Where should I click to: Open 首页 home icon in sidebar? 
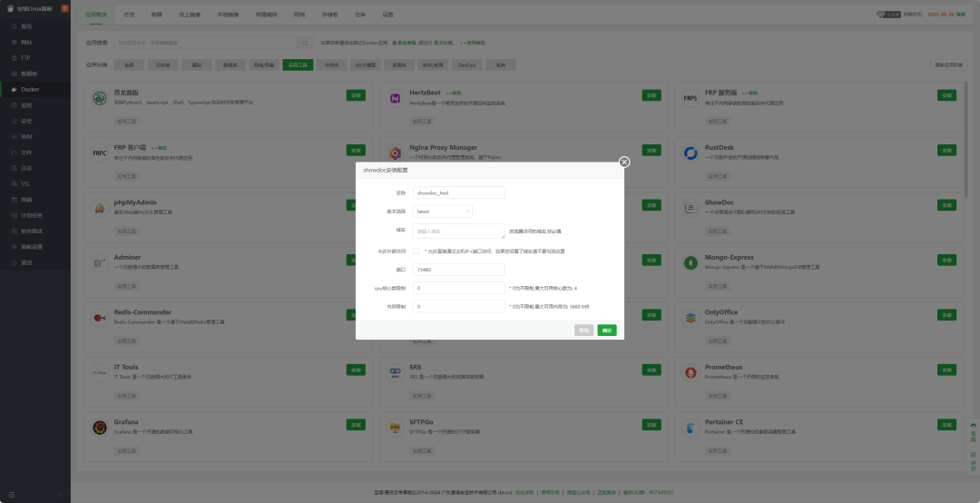[15, 26]
